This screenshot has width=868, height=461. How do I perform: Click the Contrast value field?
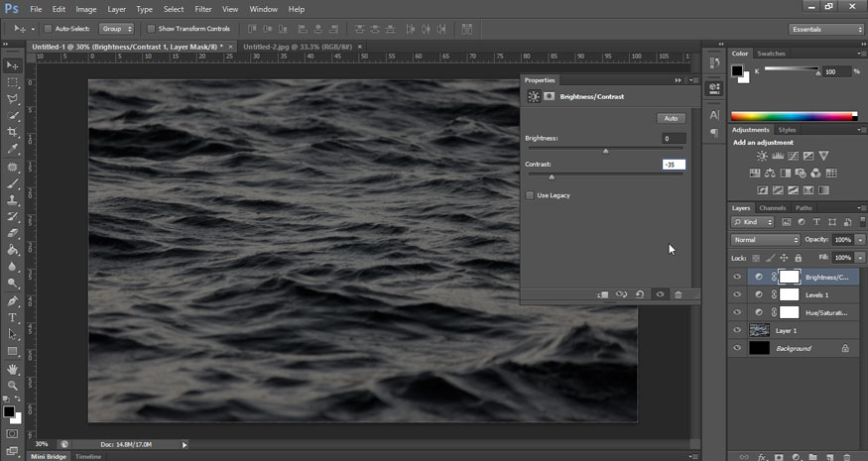click(674, 165)
